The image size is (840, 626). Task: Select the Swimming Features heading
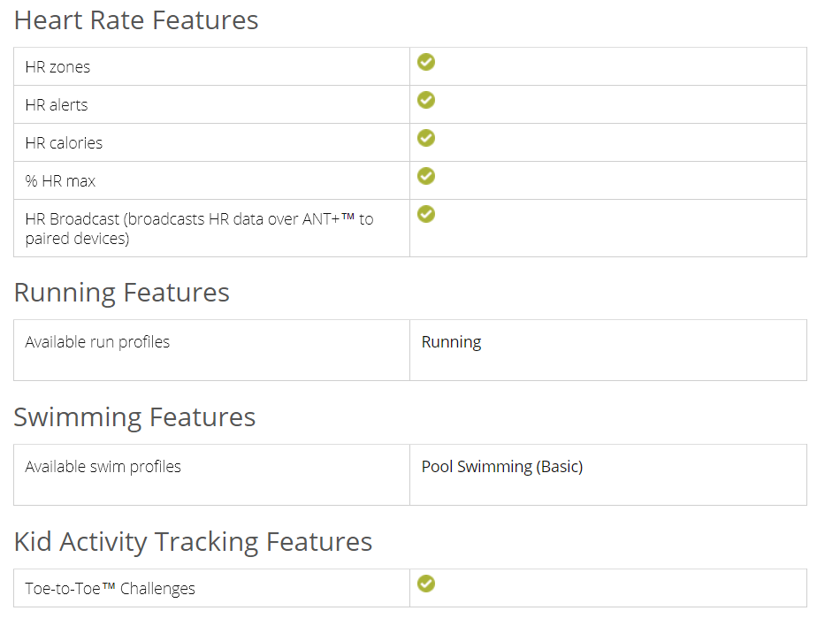[134, 417]
